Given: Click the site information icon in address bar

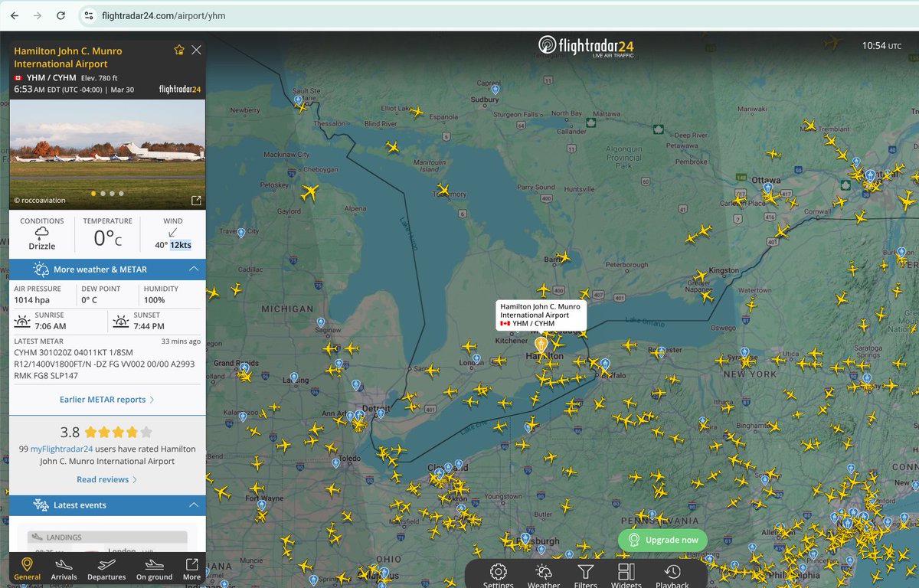Looking at the screenshot, I should coord(88,15).
